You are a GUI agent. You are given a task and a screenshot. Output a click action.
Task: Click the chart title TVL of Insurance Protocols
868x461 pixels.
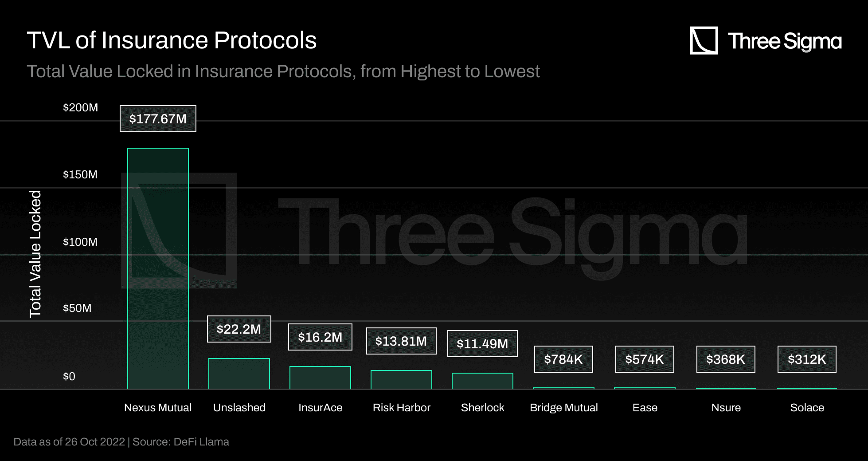[172, 40]
